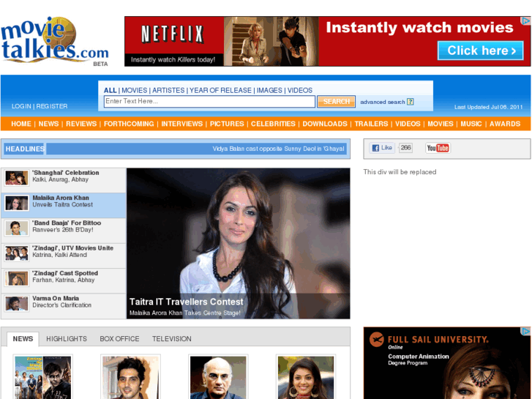The width and height of the screenshot is (532, 399).
Task: Select the ALL search filter
Action: pos(110,90)
